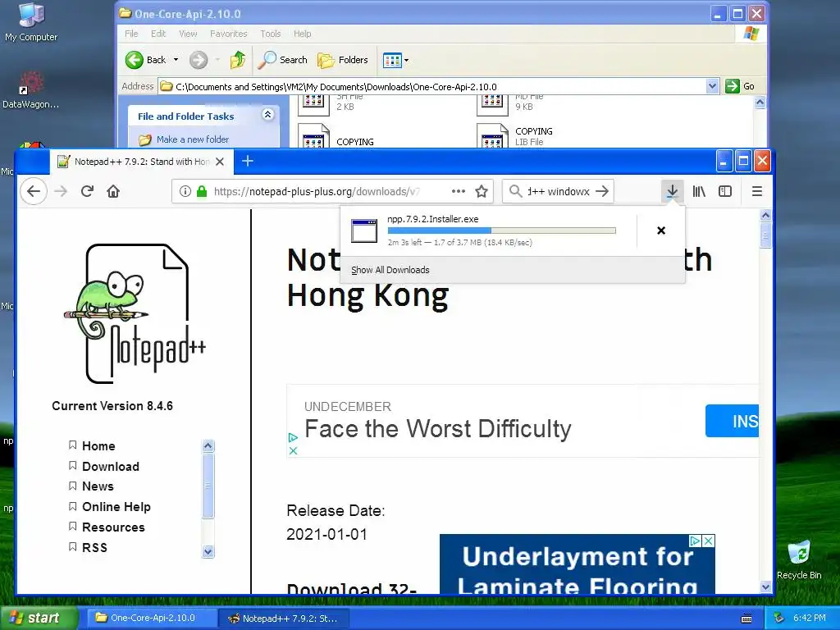This screenshot has height=630, width=840.
Task: Open page actions three-dot menu
Action: 458,191
